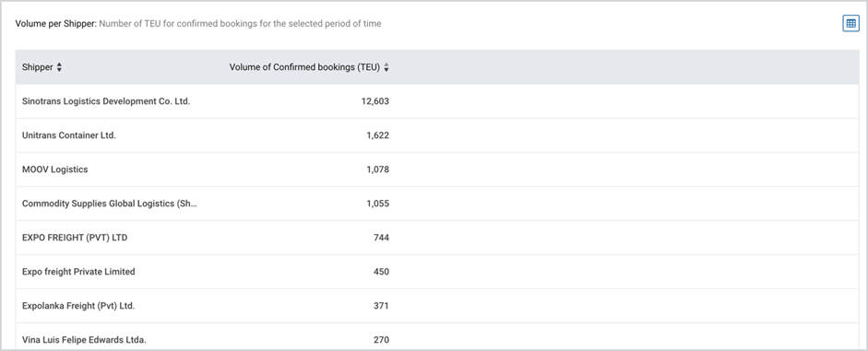Open the Expolanka Freight (Pvt) Ltd. entry
868x351 pixels.
[x=78, y=306]
